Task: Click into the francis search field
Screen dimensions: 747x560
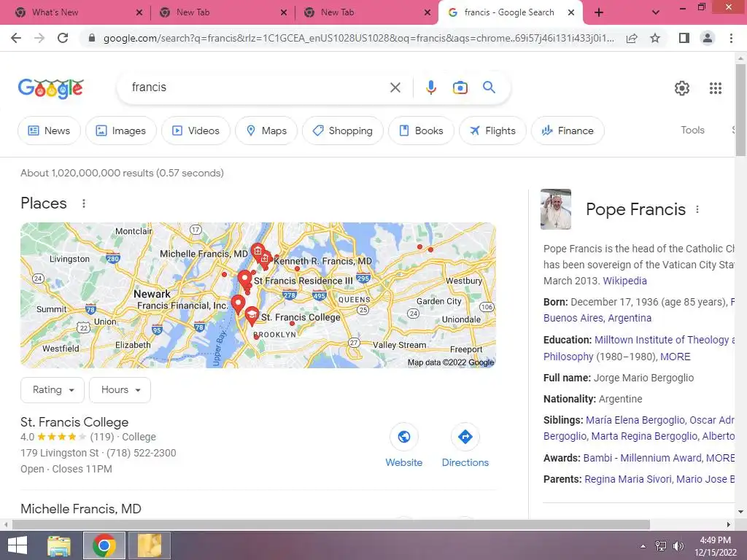Action: tap(258, 87)
